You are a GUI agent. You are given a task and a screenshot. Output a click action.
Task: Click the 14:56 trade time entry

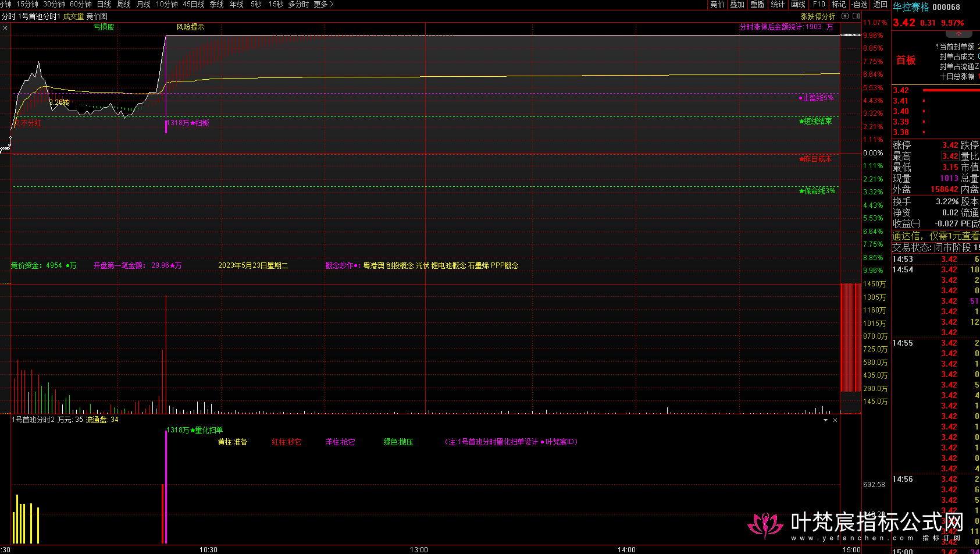point(903,479)
